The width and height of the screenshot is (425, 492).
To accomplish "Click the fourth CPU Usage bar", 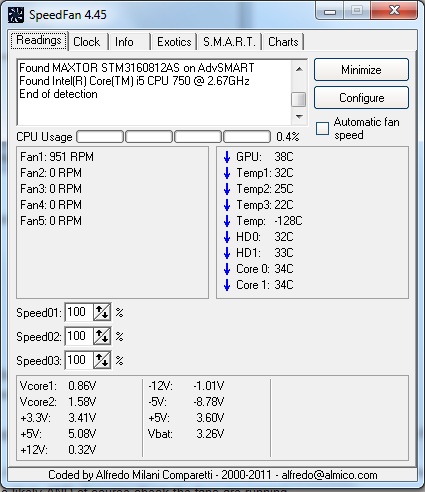I will point(247,137).
